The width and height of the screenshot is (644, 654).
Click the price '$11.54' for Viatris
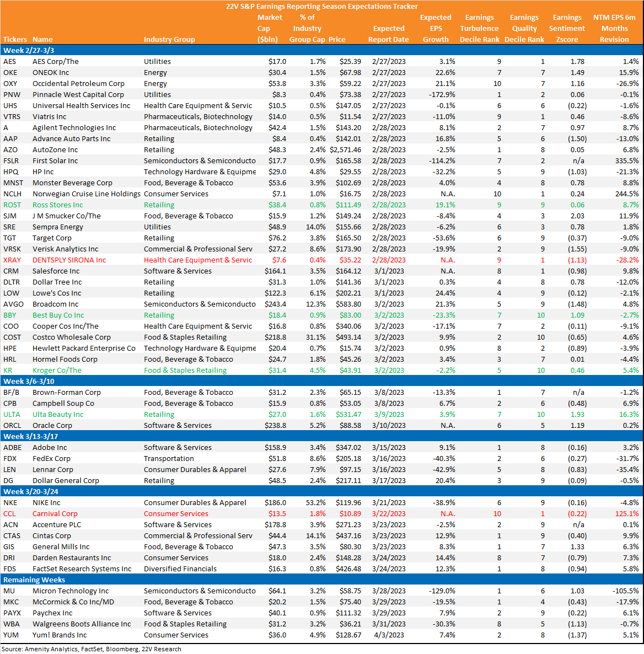350,117
